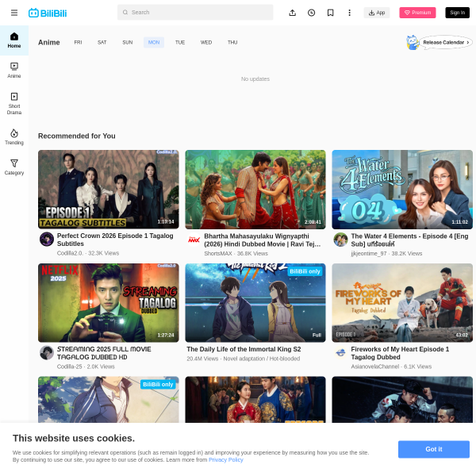Open the hamburger menu icon

14,13
